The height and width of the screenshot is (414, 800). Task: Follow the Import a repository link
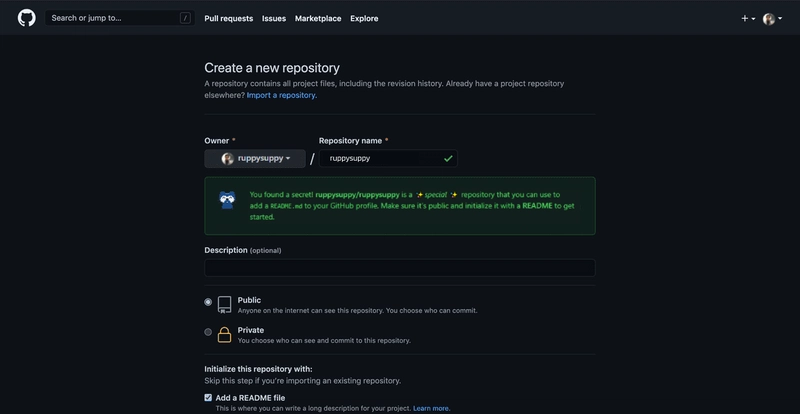281,95
